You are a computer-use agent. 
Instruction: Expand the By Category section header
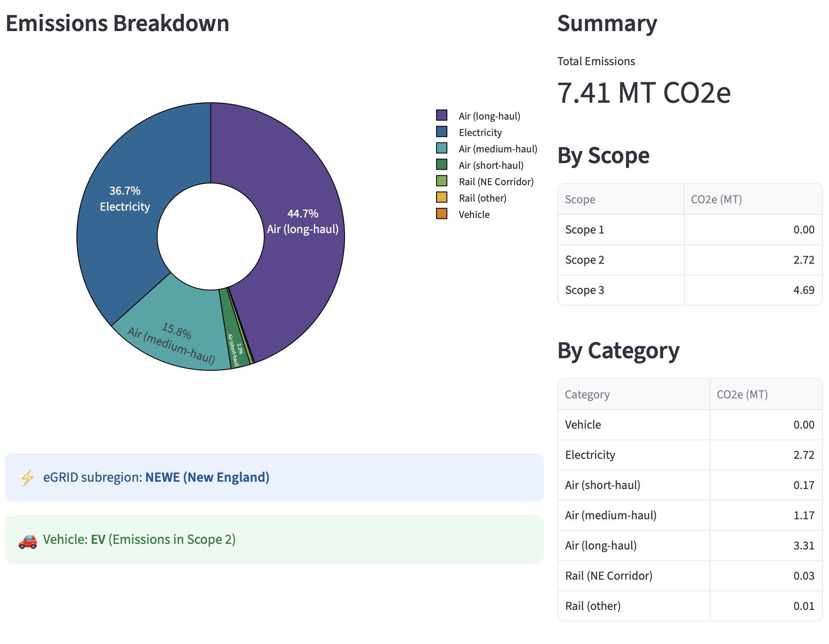(618, 350)
